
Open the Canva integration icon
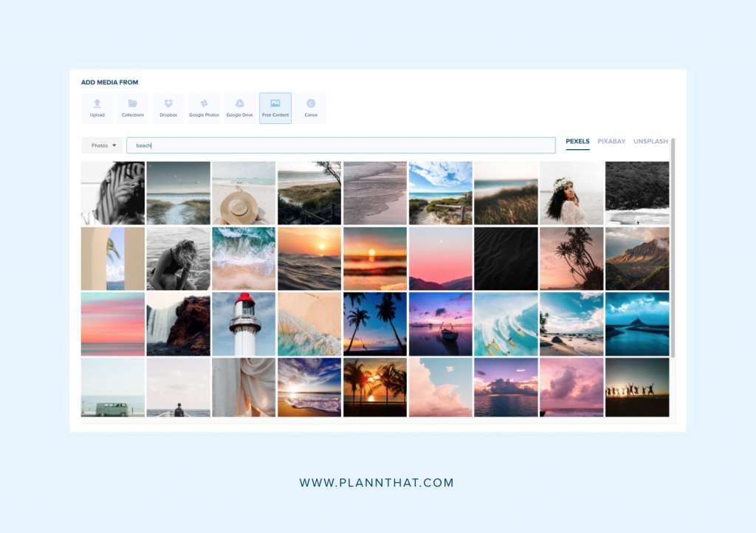tap(311, 108)
